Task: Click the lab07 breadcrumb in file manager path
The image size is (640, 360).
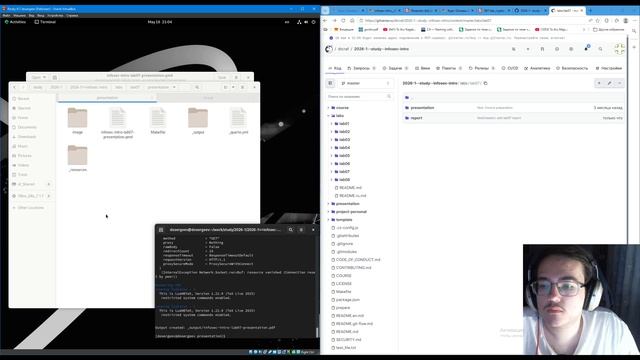Action: (x=135, y=87)
